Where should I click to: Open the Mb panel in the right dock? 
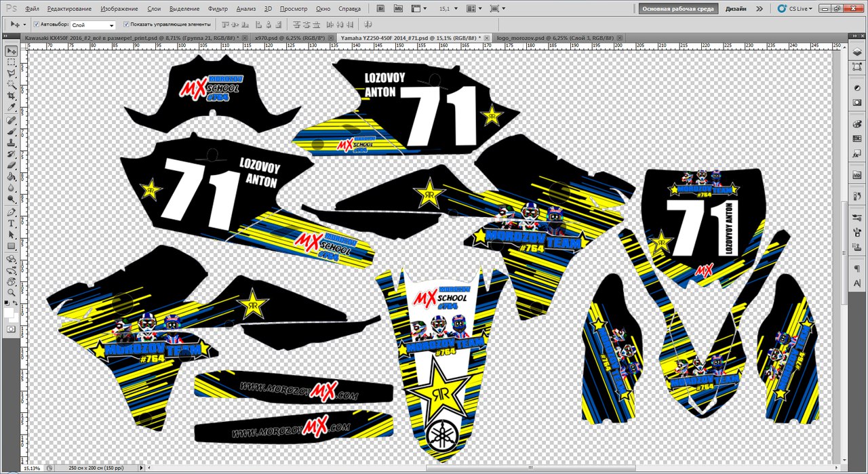(x=856, y=176)
